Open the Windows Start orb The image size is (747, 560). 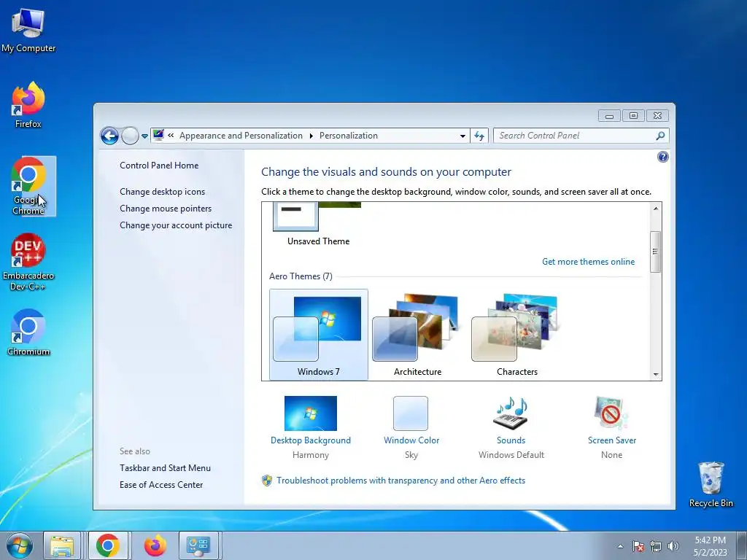(x=19, y=545)
